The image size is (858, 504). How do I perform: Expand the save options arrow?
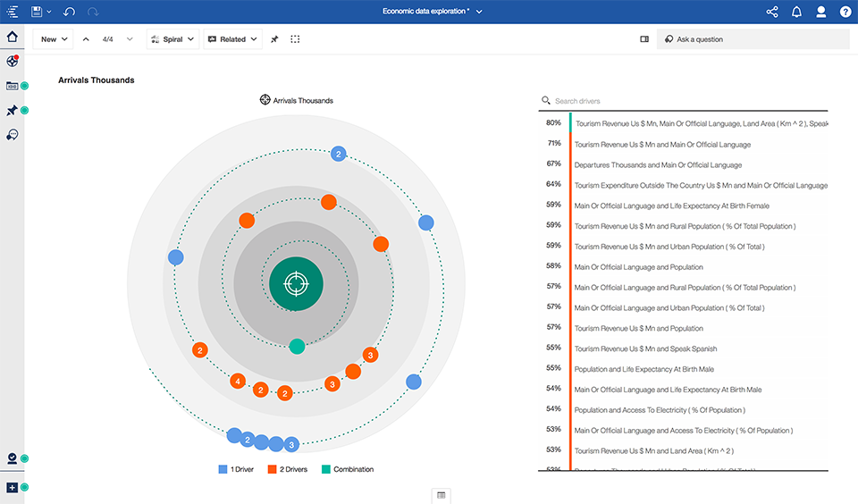tap(49, 12)
